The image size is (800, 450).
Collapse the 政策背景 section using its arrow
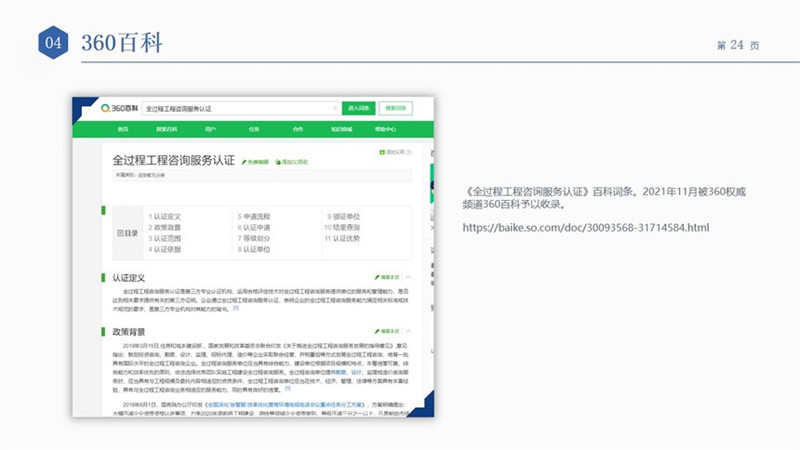tap(408, 331)
